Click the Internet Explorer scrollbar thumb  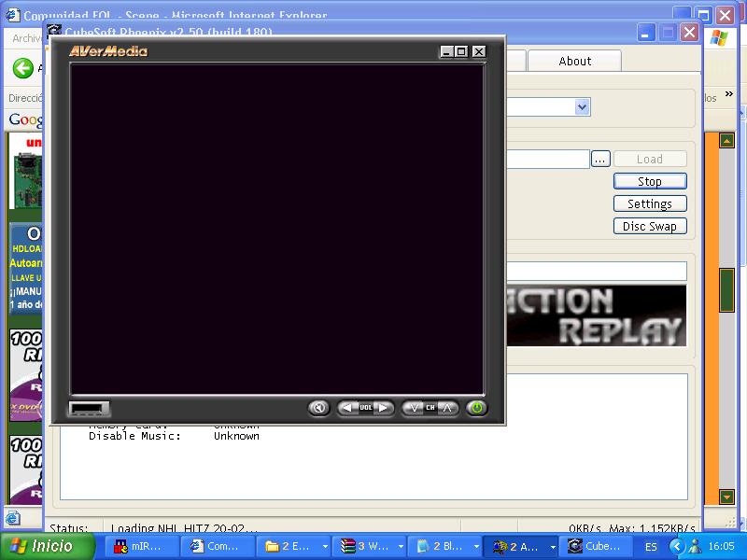pyautogui.click(x=726, y=290)
